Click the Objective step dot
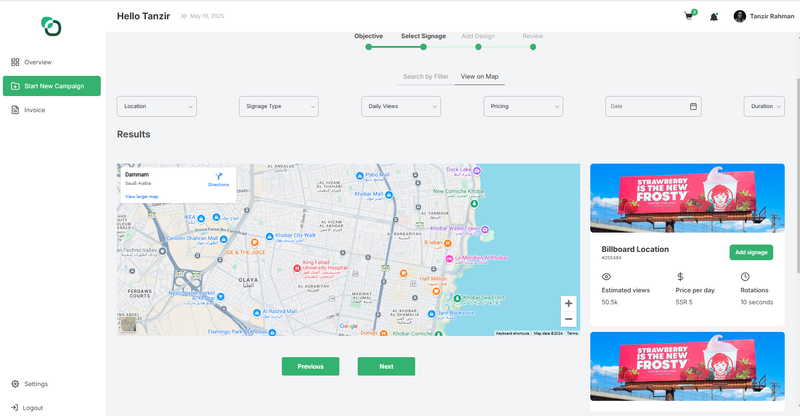This screenshot has height=416, width=800. click(368, 47)
